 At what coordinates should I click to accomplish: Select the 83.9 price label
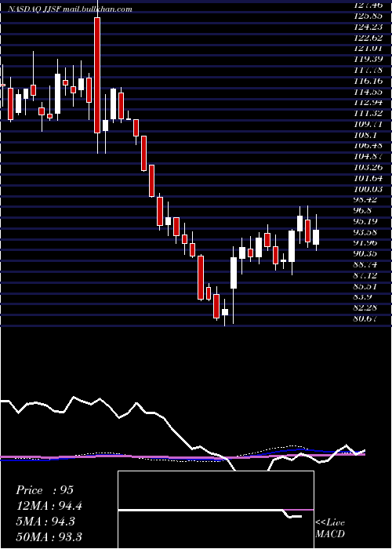[363, 297]
